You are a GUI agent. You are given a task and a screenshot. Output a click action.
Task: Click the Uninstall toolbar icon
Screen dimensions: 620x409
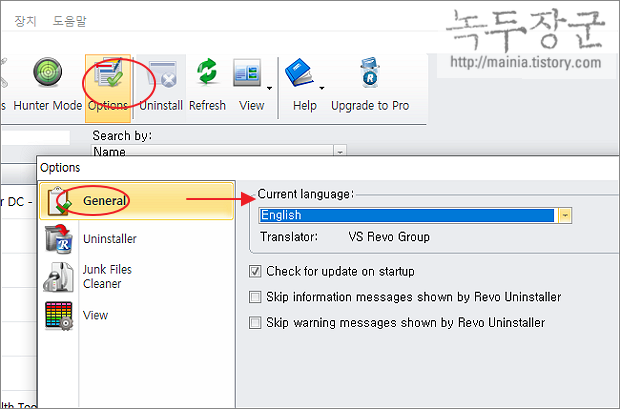pos(161,73)
